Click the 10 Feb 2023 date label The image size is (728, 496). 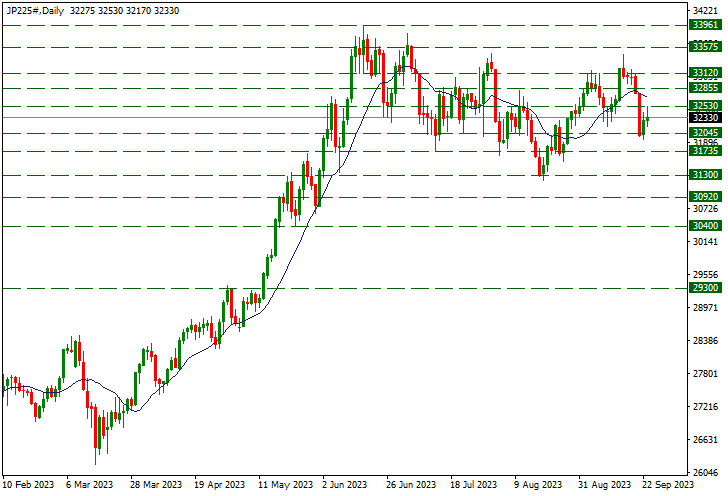click(28, 485)
